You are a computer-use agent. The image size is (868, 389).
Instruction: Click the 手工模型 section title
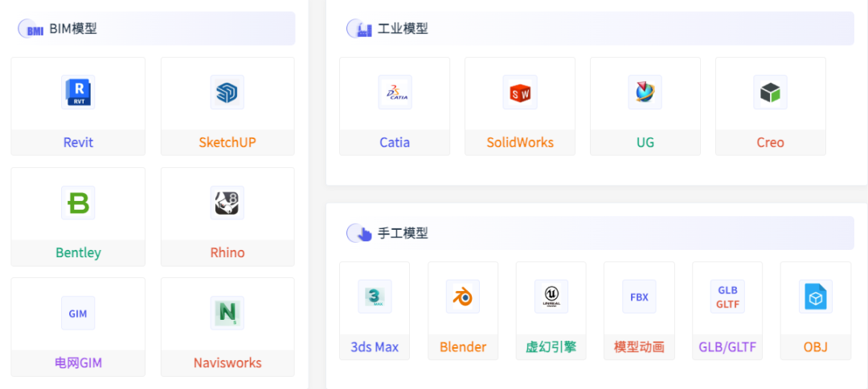pyautogui.click(x=403, y=233)
